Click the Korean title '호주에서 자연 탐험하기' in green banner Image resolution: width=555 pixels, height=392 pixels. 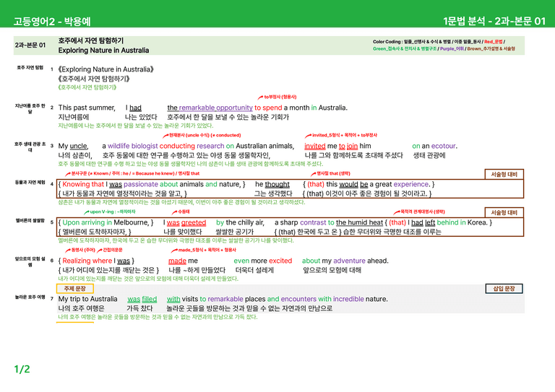(91, 40)
